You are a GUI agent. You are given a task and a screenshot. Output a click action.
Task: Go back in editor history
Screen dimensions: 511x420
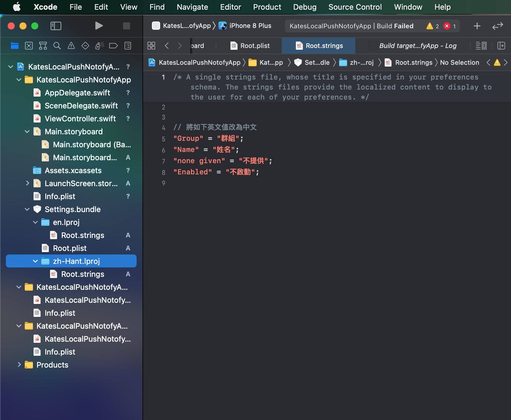(167, 46)
